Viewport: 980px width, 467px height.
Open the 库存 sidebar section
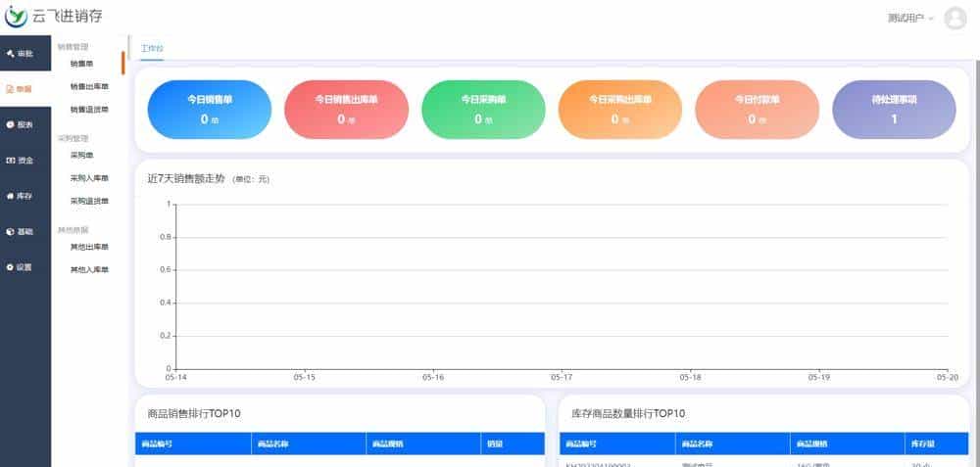coord(25,196)
